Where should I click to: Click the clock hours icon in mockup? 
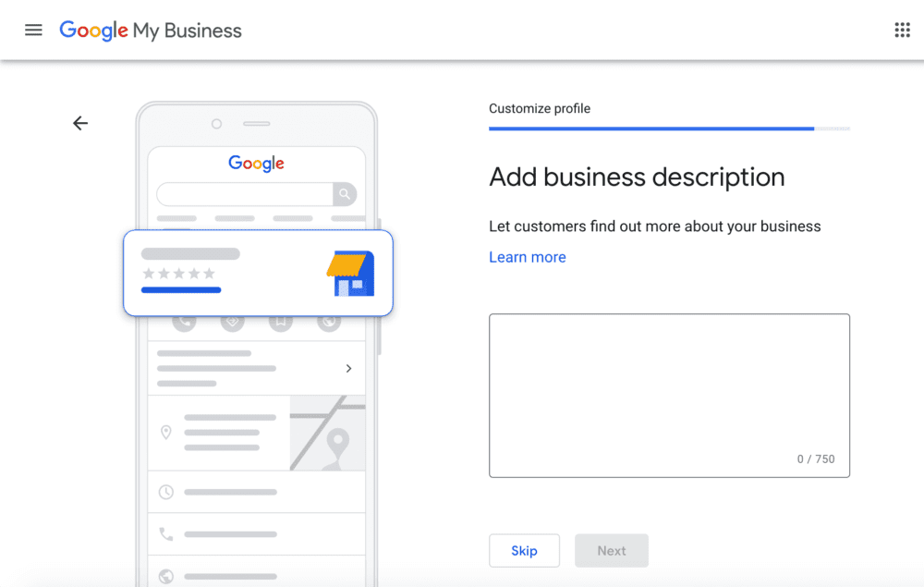[166, 492]
